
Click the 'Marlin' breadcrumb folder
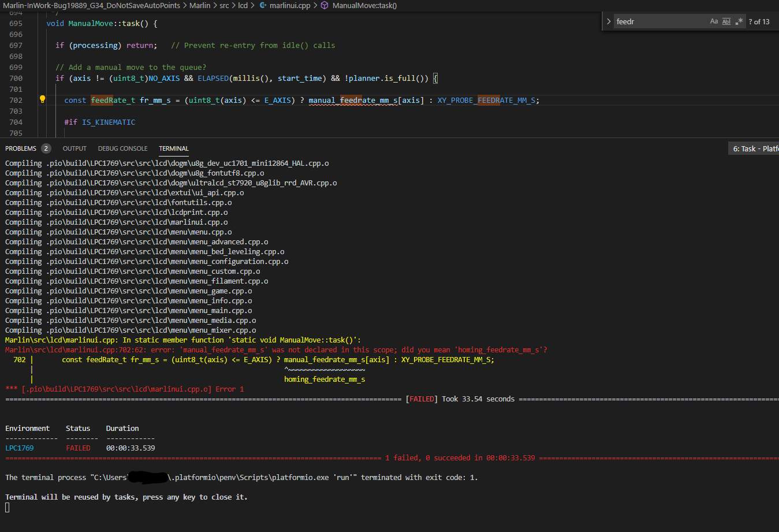click(200, 5)
